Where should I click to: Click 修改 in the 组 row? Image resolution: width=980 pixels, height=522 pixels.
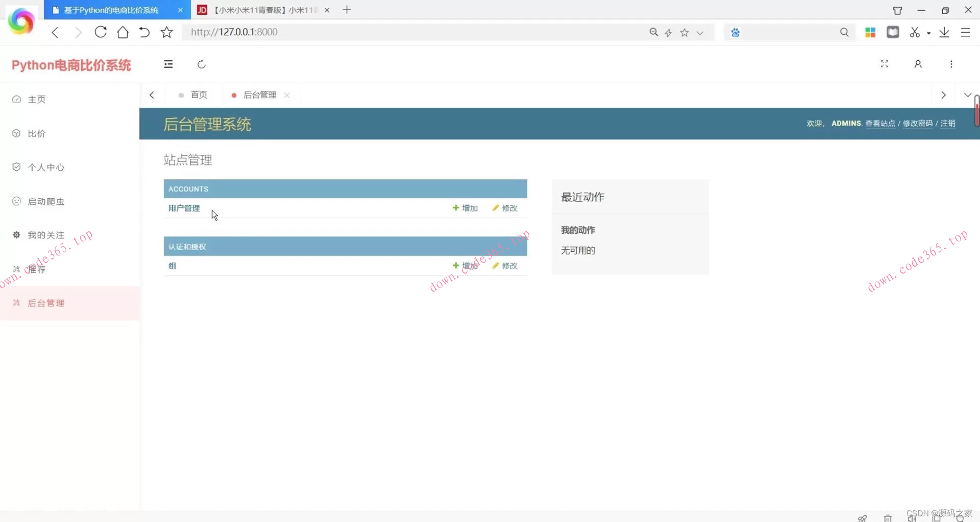click(505, 266)
